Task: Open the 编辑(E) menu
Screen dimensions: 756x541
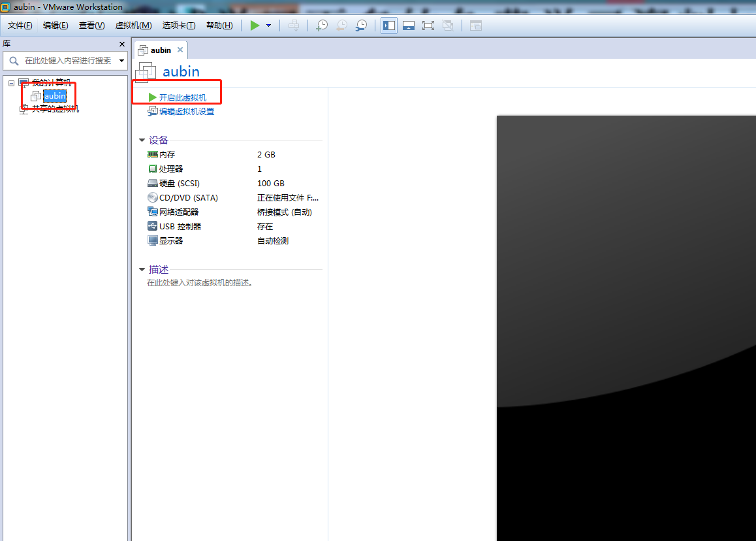Action: (55, 25)
